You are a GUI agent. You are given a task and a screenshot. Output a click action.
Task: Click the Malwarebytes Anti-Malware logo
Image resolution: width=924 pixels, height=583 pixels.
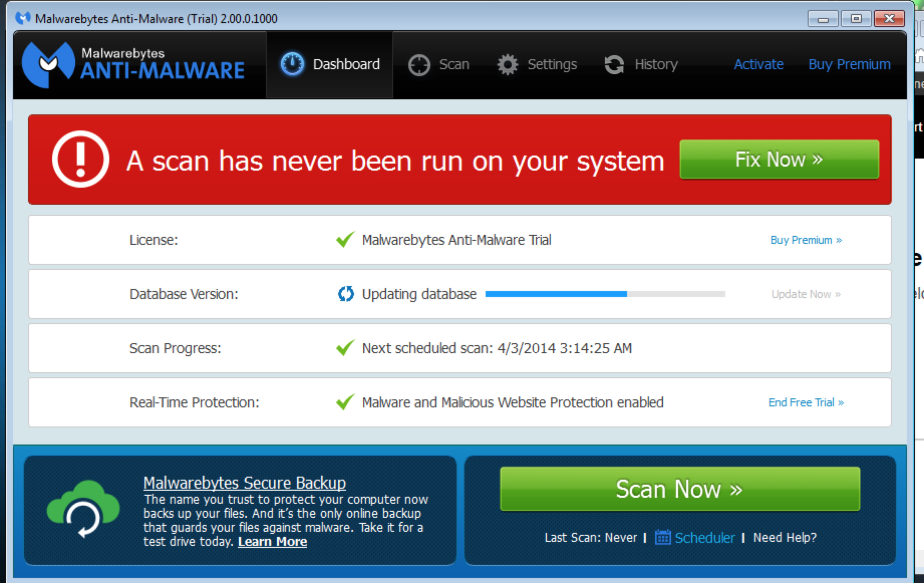133,64
